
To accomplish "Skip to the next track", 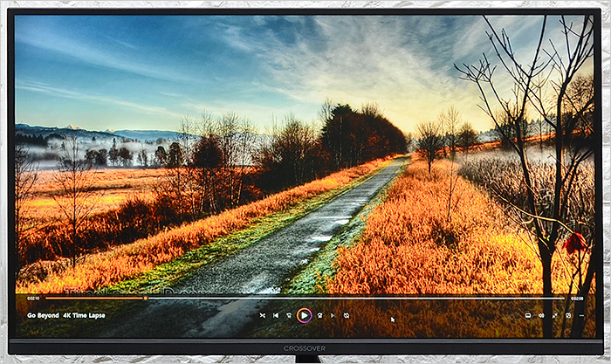I will click(x=332, y=315).
